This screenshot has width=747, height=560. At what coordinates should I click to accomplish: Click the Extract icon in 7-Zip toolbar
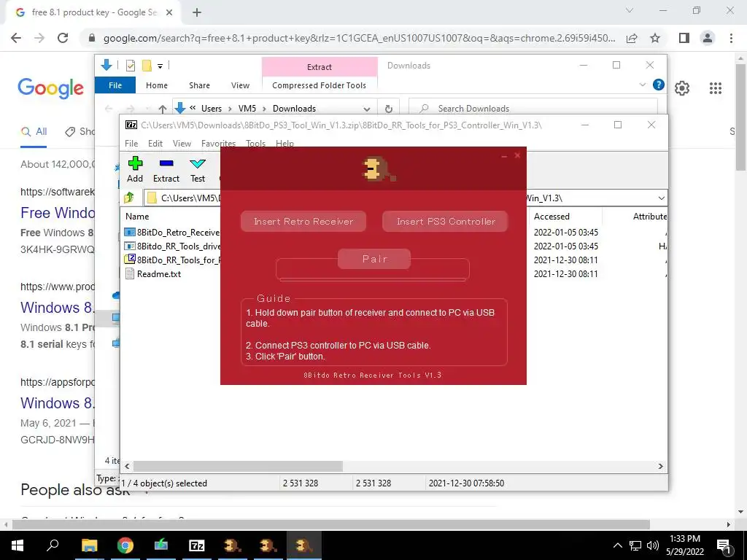[166, 169]
